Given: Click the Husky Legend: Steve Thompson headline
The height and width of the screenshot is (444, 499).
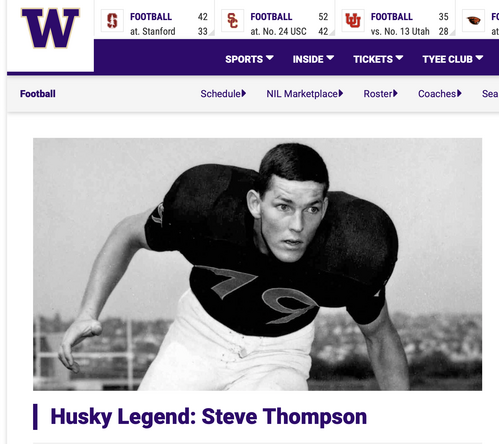Looking at the screenshot, I should (209, 417).
